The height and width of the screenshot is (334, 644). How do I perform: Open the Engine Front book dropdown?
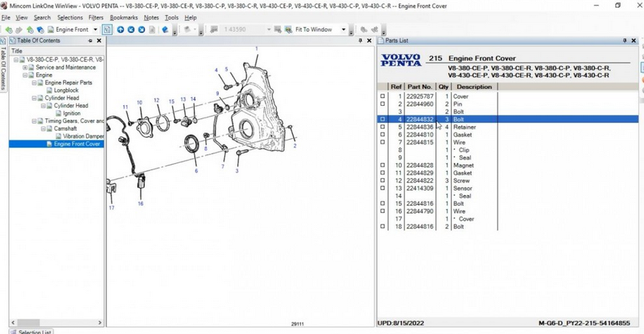[x=96, y=30]
